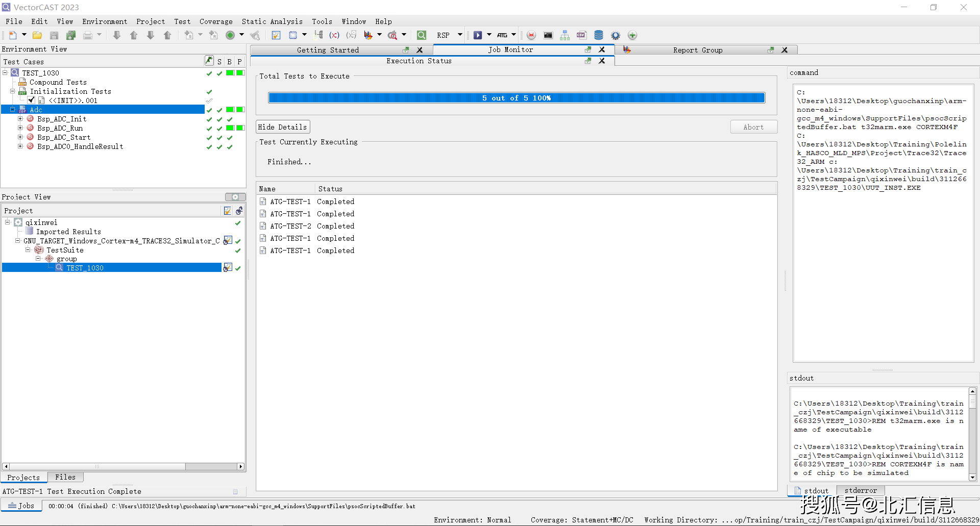Click the stdout vertical scrollbar down arrow
Viewport: 980px width, 526px height.
tap(972, 478)
